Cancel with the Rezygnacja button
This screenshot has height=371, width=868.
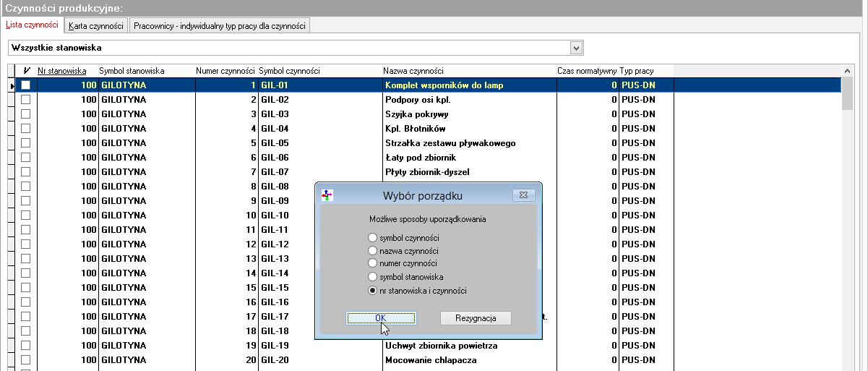tap(476, 318)
